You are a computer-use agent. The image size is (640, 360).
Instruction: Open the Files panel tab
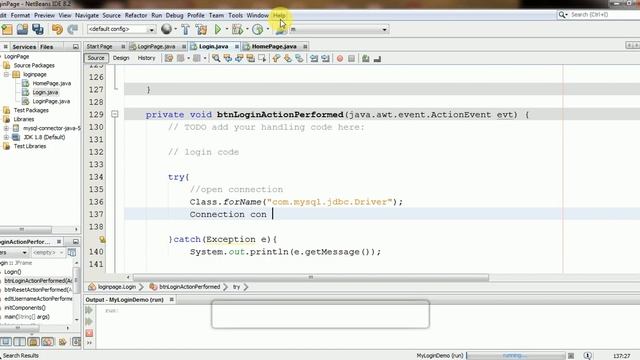point(47,47)
